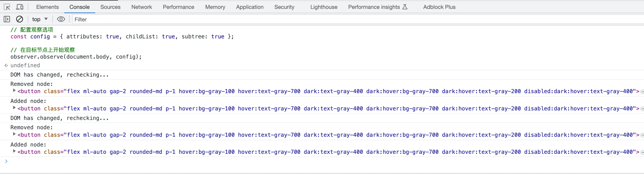The height and width of the screenshot is (174, 644).
Task: Open the top JavaScript context dropdown
Action: [40, 19]
